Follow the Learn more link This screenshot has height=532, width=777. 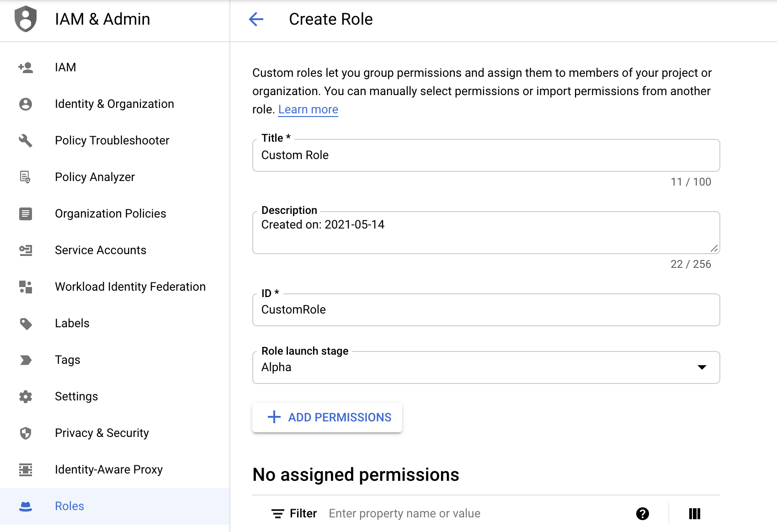tap(308, 110)
